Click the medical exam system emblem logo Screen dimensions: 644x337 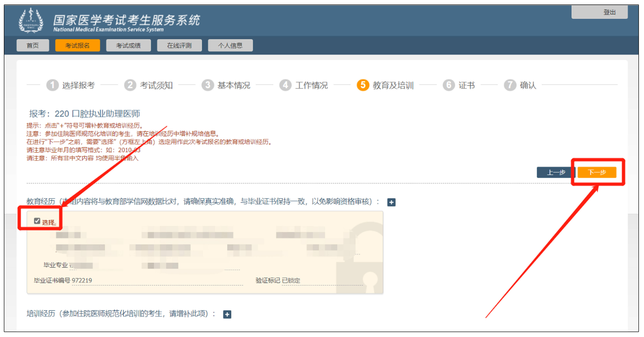click(x=31, y=21)
